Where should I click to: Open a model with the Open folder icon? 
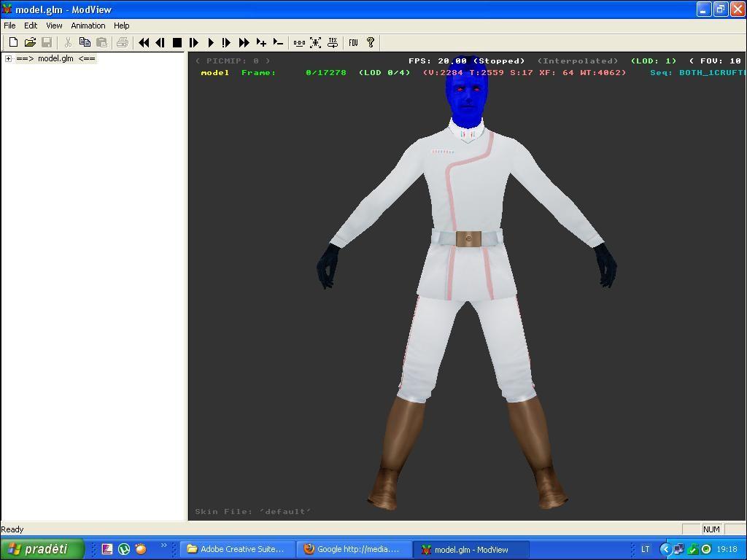point(30,43)
